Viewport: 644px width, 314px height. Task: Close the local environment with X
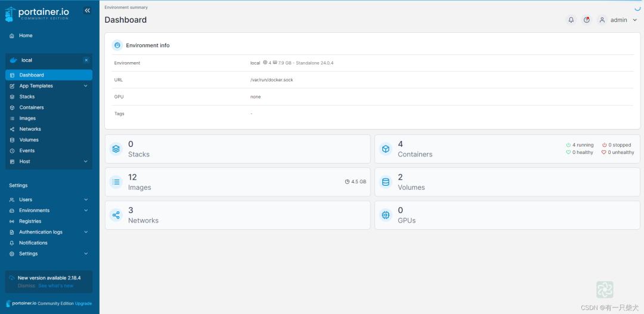click(x=86, y=60)
